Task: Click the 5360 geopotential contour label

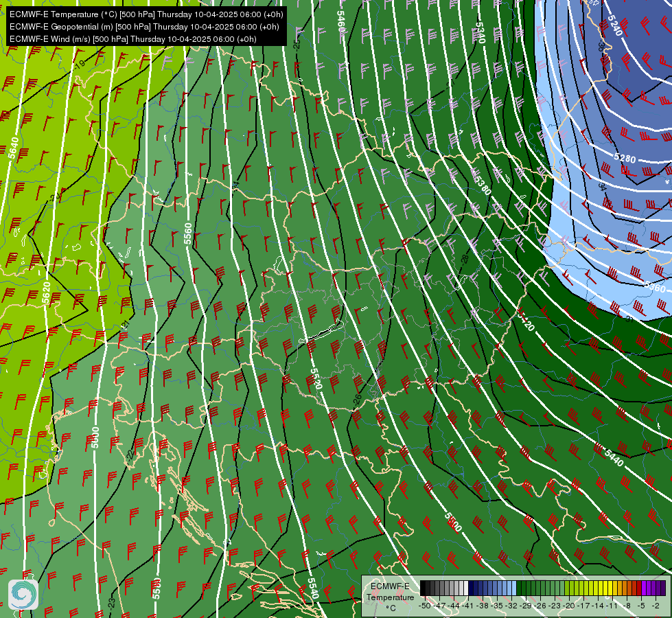Action: [654, 287]
